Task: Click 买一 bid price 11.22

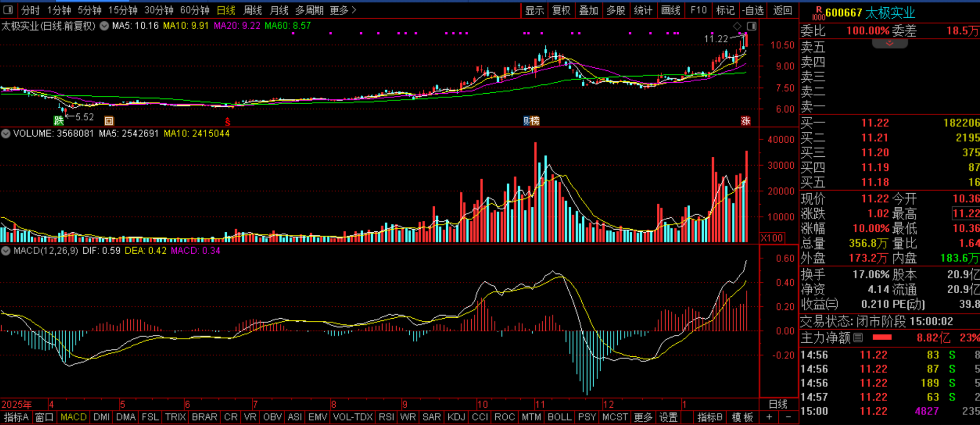Action: pyautogui.click(x=875, y=123)
